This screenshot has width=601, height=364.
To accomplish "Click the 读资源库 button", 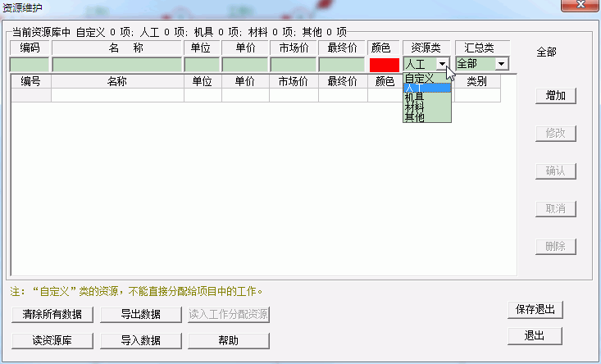I will tap(53, 340).
